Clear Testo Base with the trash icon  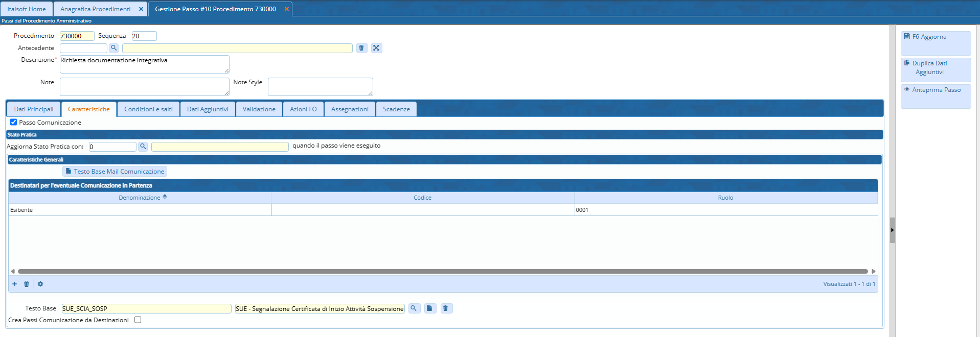pyautogui.click(x=446, y=308)
